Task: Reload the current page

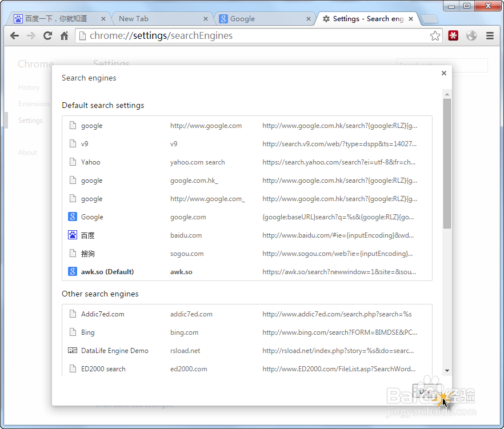Action: click(x=47, y=35)
